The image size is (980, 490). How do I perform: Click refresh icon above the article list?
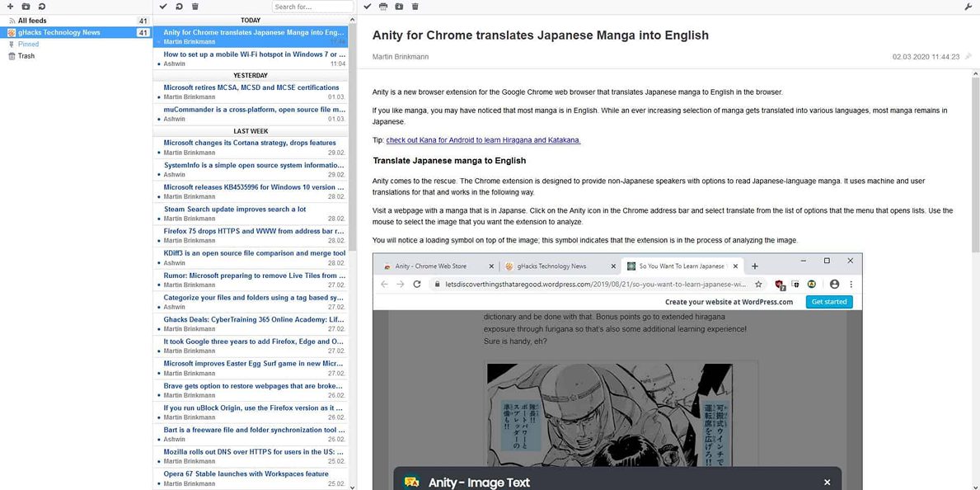179,7
